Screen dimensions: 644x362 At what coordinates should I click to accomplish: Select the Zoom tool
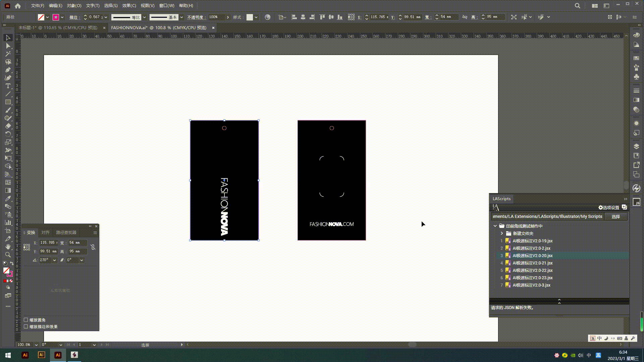pyautogui.click(x=8, y=255)
